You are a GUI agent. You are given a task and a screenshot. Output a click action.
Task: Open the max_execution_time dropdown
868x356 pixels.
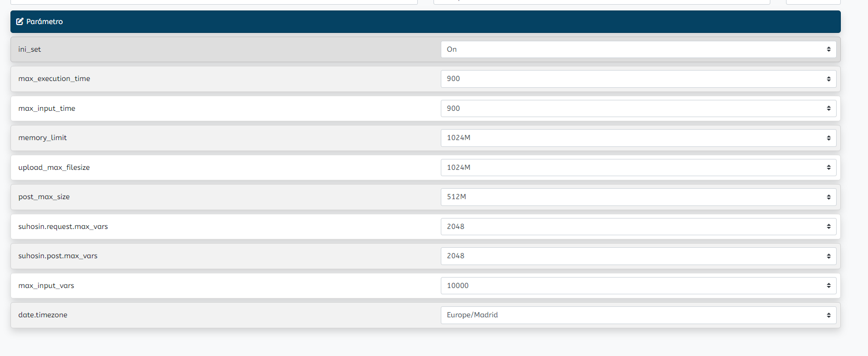(x=638, y=79)
